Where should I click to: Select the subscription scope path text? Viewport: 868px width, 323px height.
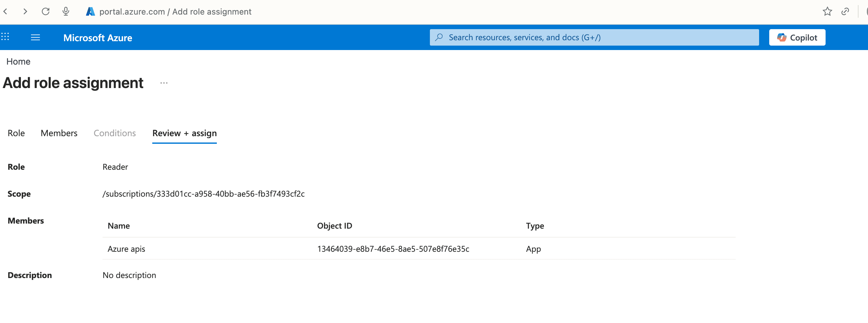204,194
